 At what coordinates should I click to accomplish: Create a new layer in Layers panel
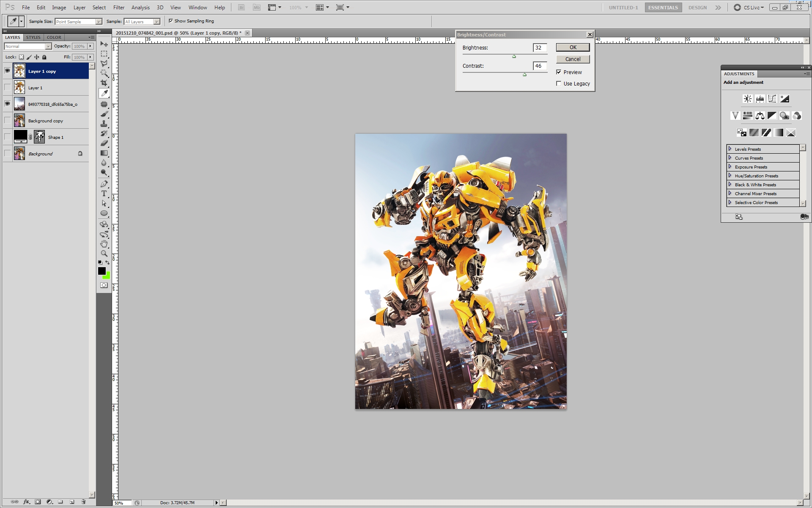(72, 502)
